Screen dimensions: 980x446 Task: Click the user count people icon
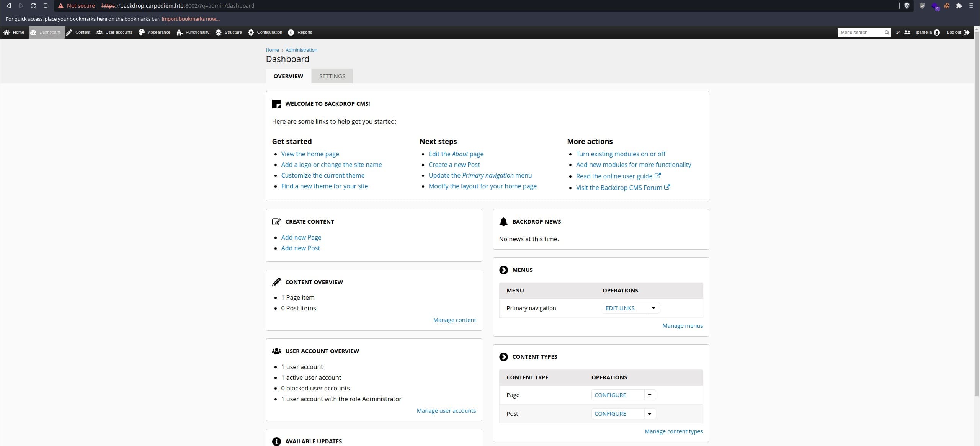(907, 33)
